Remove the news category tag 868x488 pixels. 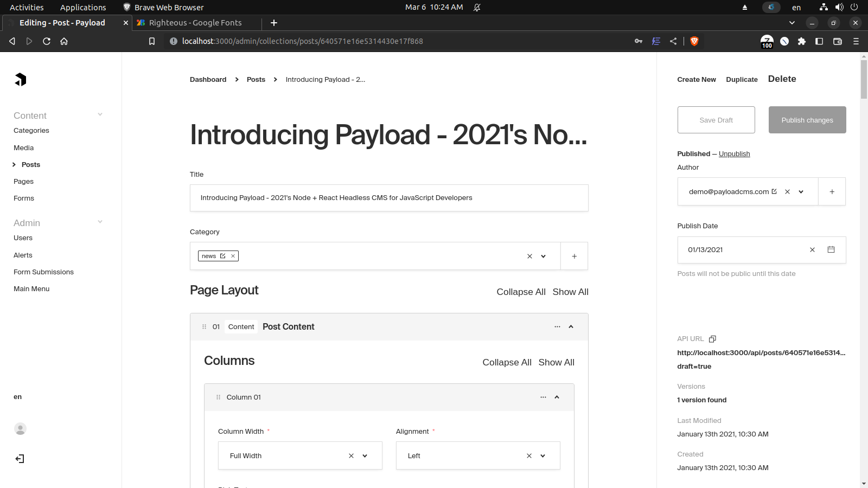(x=233, y=256)
